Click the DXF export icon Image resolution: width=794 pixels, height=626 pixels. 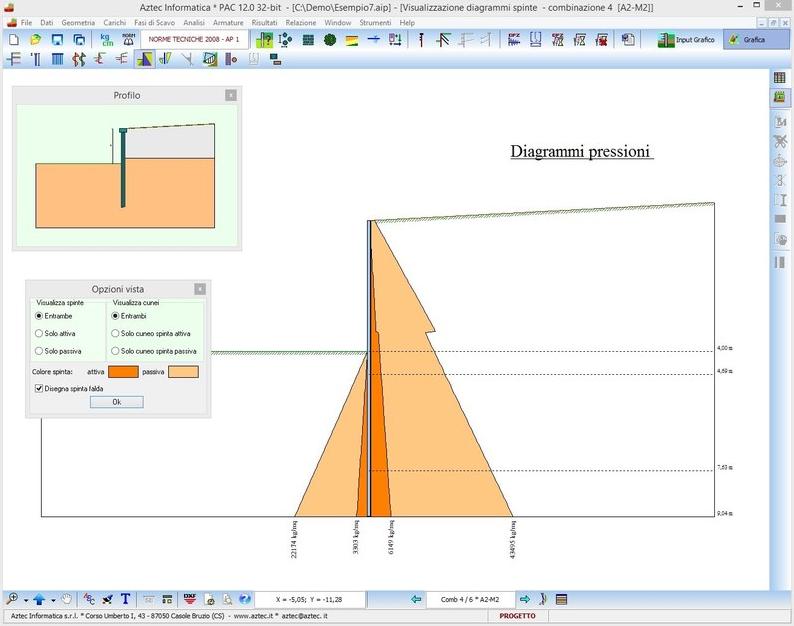tap(189, 599)
